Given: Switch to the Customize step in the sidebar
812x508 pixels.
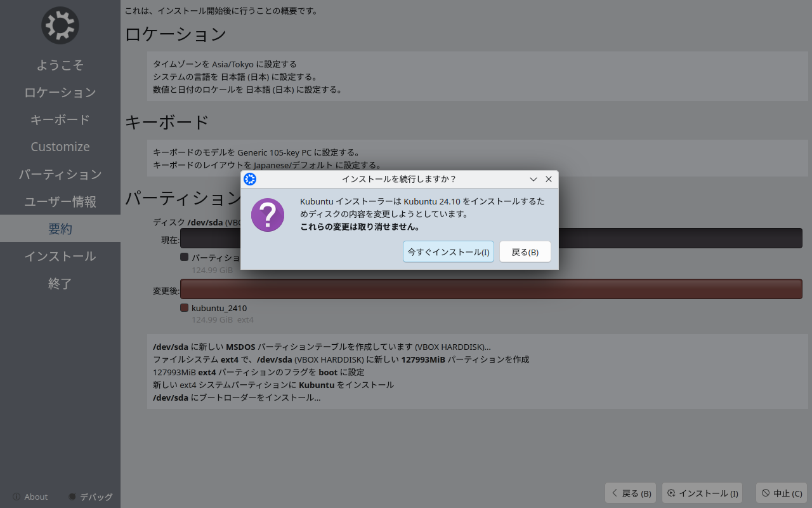Looking at the screenshot, I should (x=60, y=147).
